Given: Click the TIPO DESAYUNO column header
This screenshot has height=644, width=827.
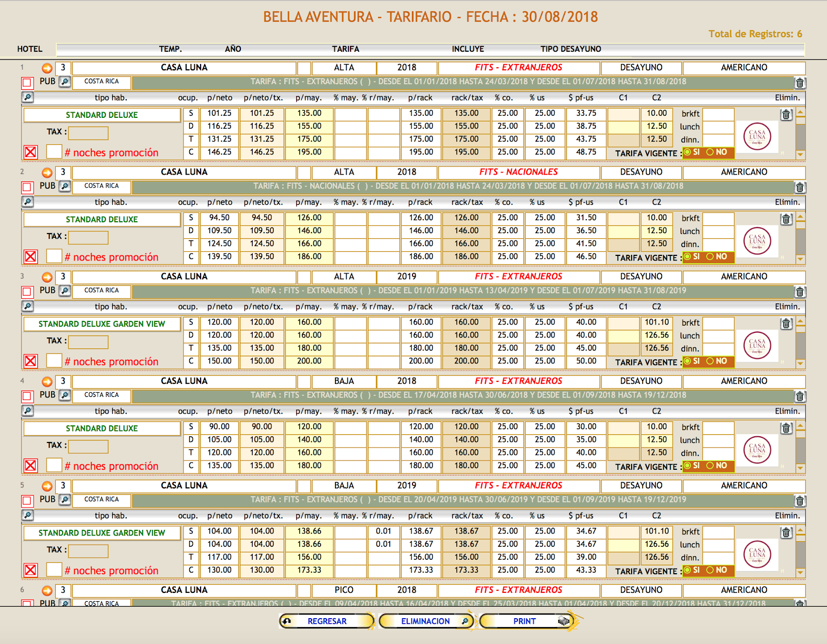Looking at the screenshot, I should coord(571,49).
